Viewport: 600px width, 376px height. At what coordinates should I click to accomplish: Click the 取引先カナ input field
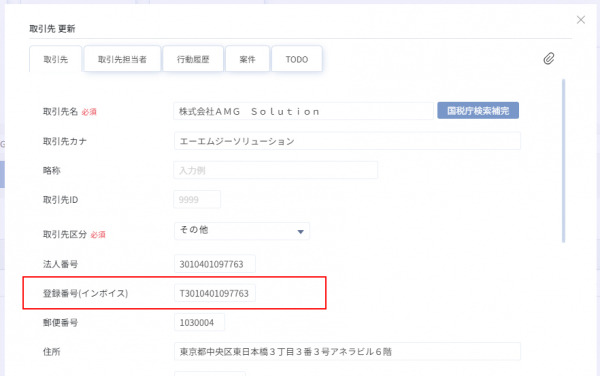coord(347,141)
